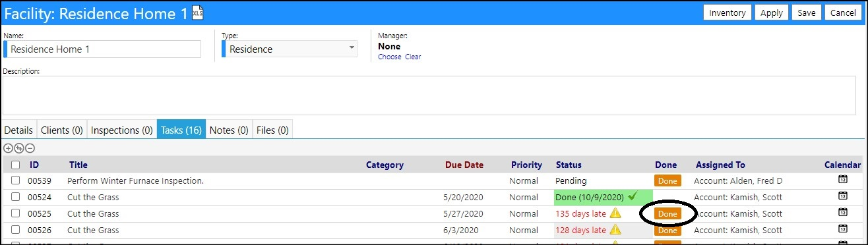Image resolution: width=868 pixels, height=245 pixels.
Task: Click Cut the Grass title in row 00526
Action: click(x=93, y=230)
